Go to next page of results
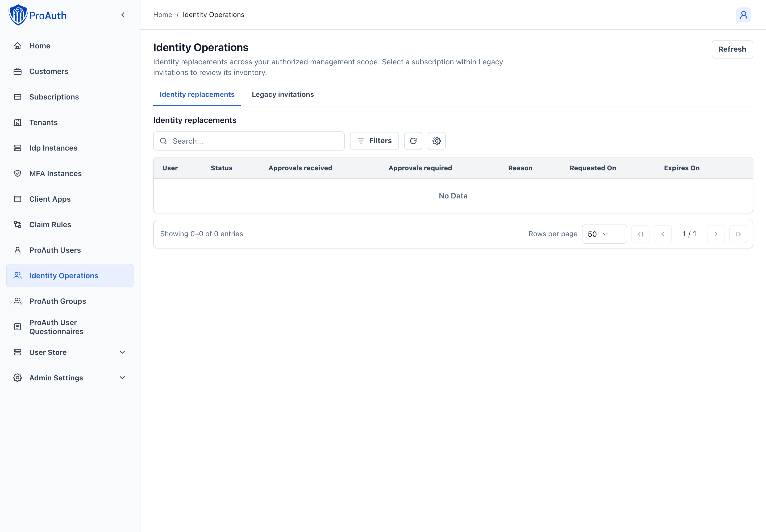The image size is (766, 532). coord(716,234)
